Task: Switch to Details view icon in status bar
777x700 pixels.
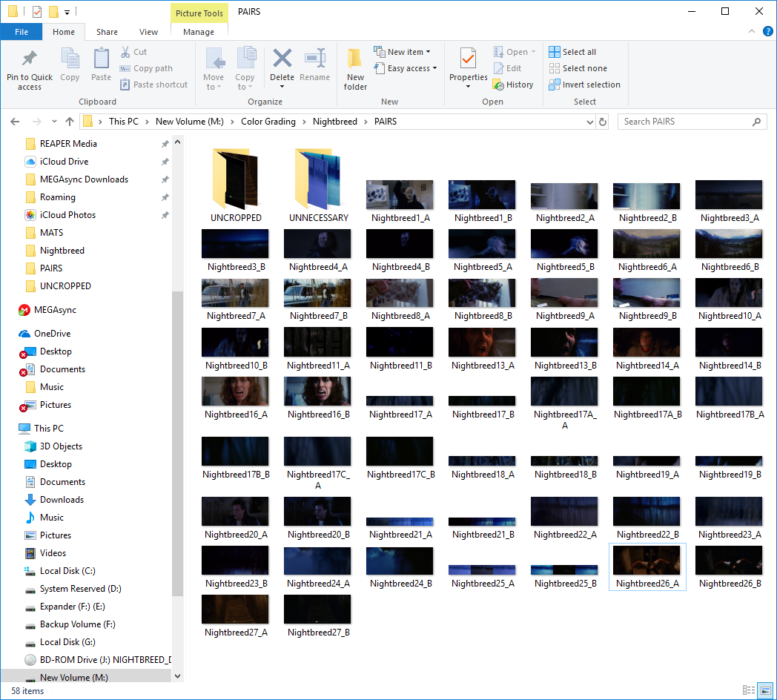Action: tap(749, 690)
